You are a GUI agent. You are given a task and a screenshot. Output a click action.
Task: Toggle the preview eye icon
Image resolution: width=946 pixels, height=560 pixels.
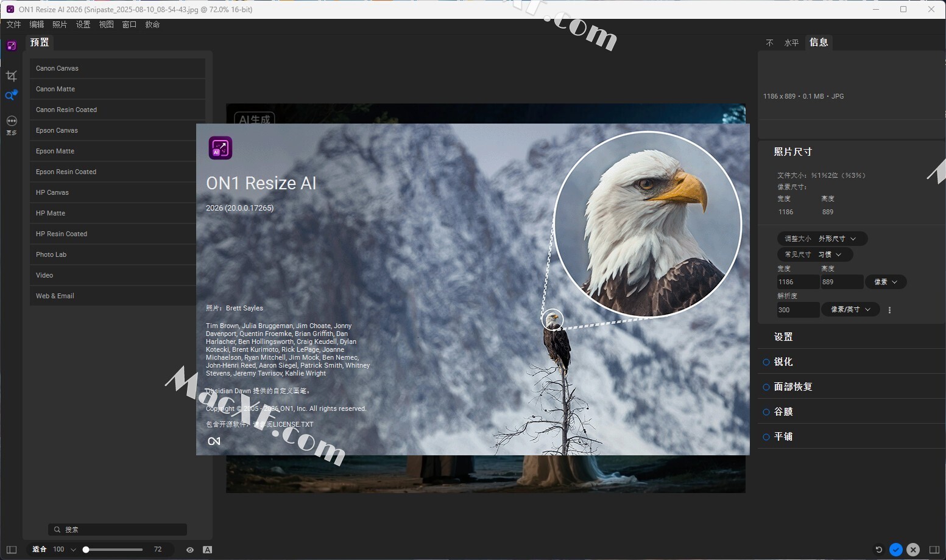click(190, 550)
